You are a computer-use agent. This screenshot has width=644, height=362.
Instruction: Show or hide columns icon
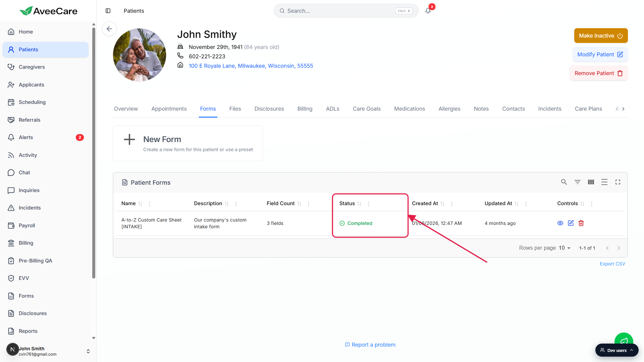(x=591, y=182)
